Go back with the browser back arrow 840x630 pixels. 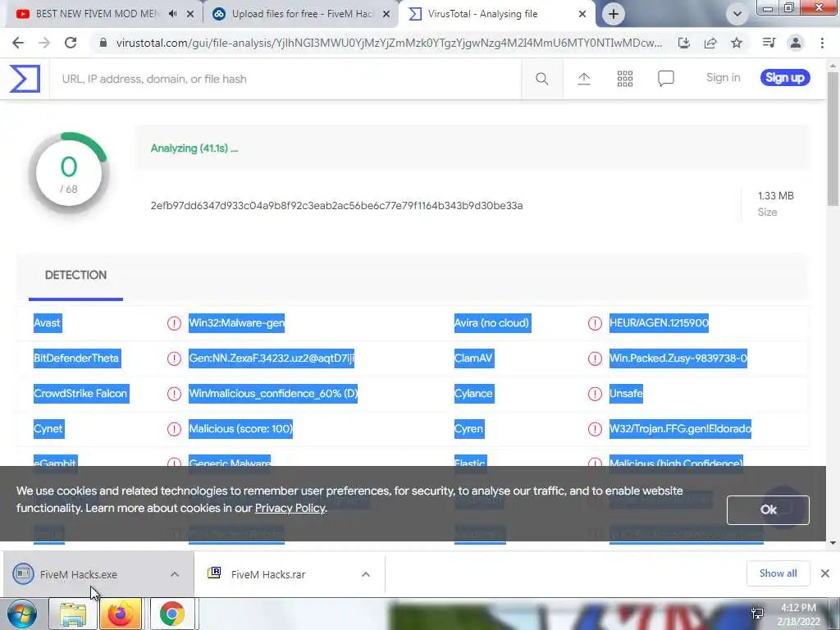(x=18, y=43)
